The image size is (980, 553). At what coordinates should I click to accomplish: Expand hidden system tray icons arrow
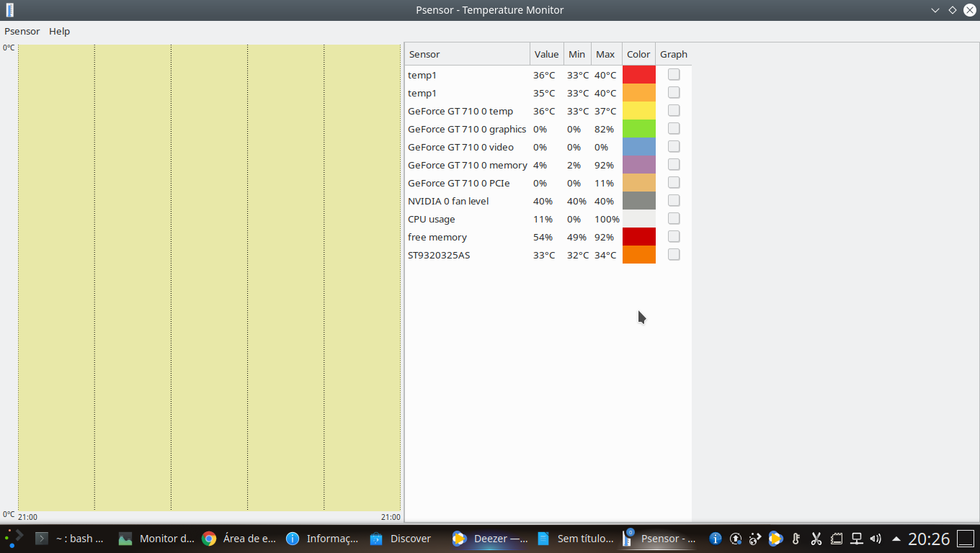[x=896, y=538]
